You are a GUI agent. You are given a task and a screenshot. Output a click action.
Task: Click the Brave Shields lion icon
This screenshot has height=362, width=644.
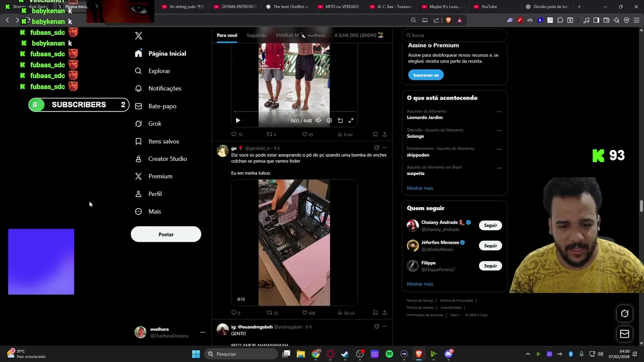[x=448, y=20]
